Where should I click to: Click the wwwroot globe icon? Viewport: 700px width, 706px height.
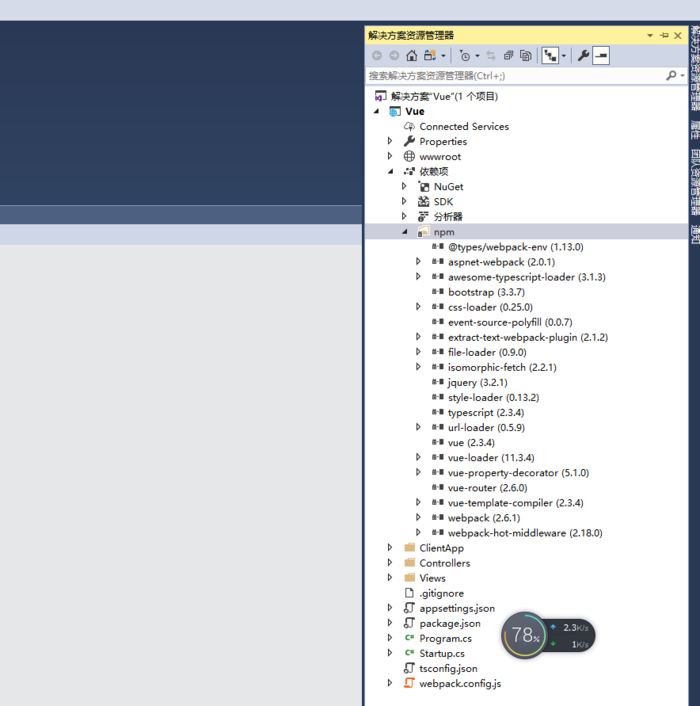click(409, 156)
